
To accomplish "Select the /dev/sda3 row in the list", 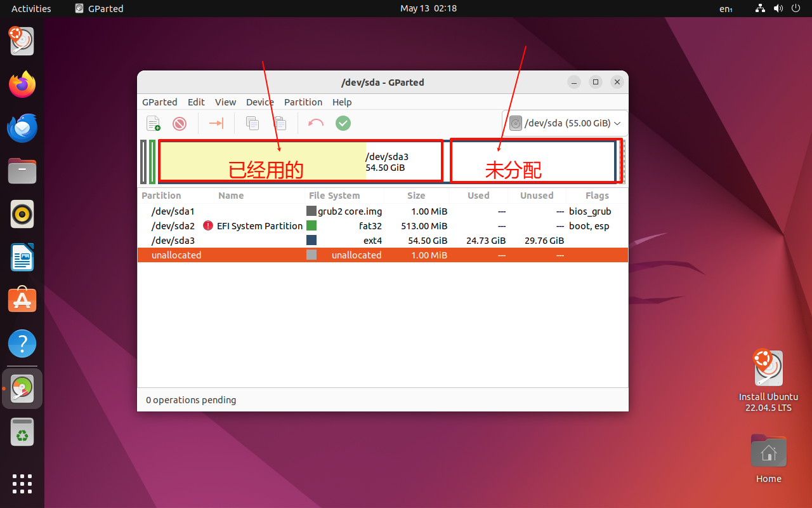I will [x=383, y=241].
